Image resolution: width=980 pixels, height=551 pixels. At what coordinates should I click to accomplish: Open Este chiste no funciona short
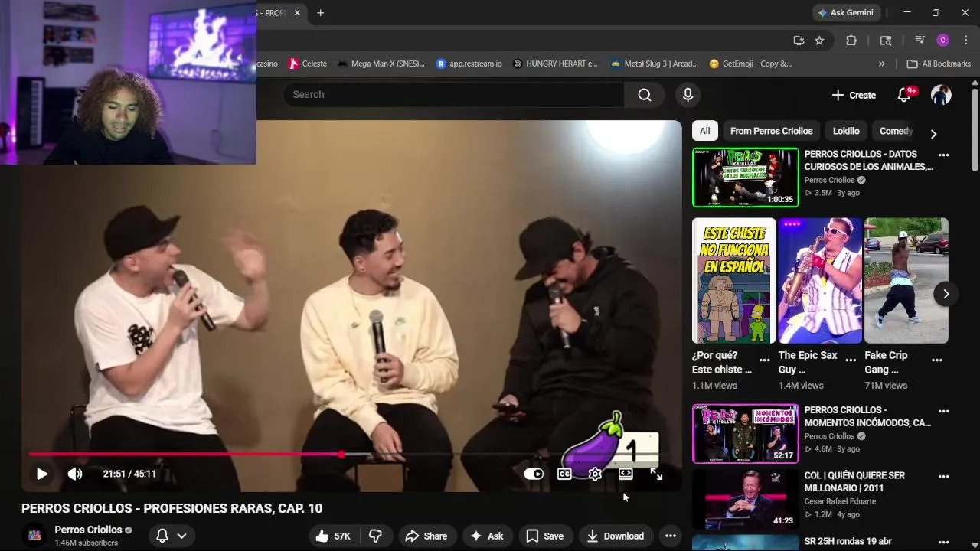click(x=733, y=281)
